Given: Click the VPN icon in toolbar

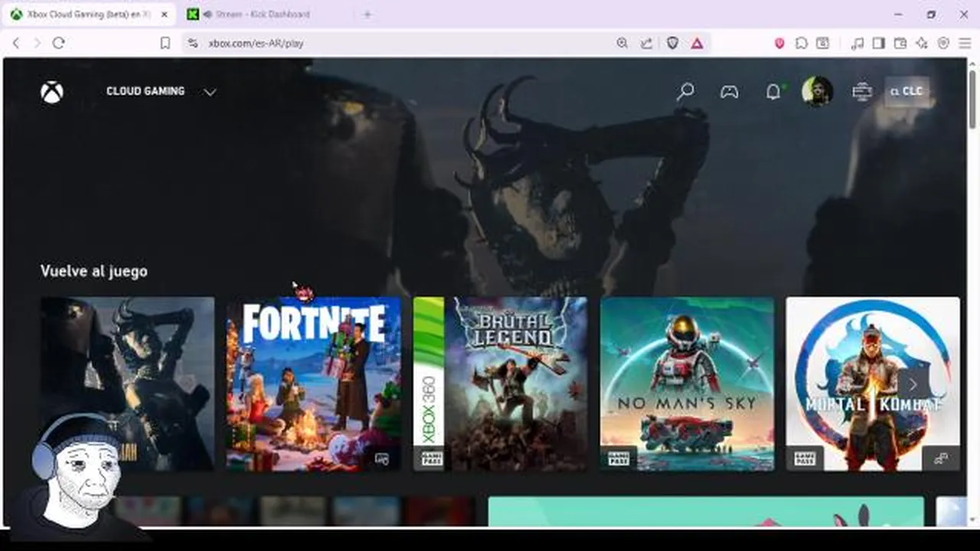Looking at the screenshot, I should (x=943, y=44).
